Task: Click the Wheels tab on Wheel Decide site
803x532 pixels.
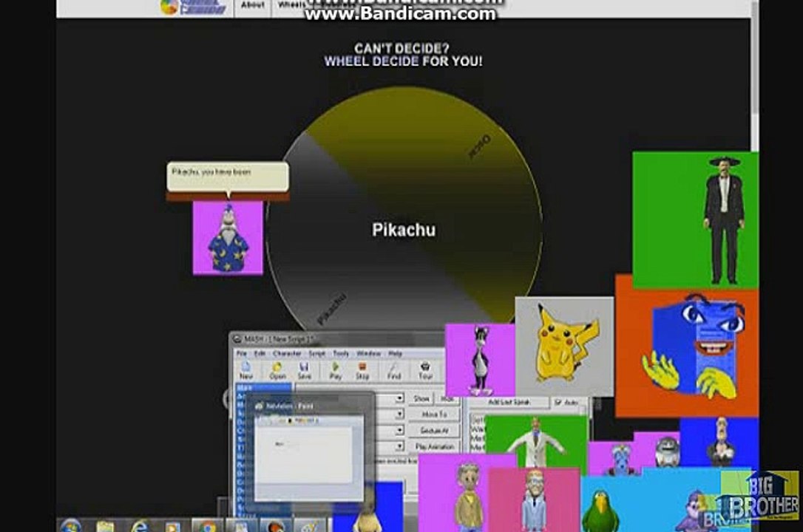Action: click(291, 5)
